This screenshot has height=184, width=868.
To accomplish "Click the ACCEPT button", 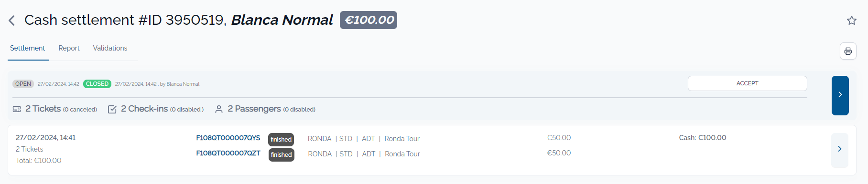I will click(x=747, y=83).
